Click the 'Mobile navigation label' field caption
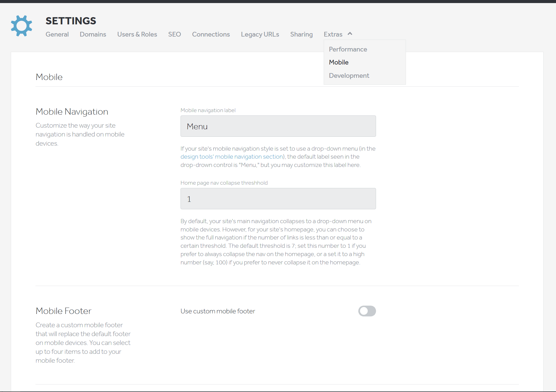Screen dimensions: 556x392 [208, 110]
